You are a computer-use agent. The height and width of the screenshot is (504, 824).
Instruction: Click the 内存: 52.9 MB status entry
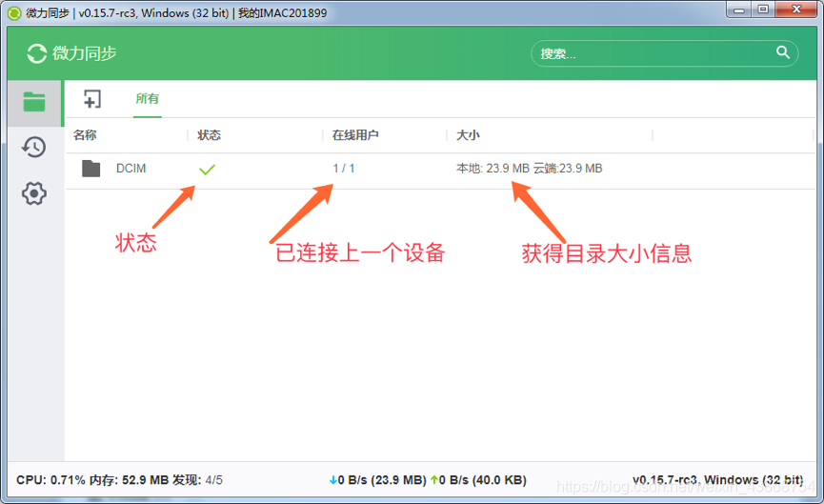(x=129, y=480)
